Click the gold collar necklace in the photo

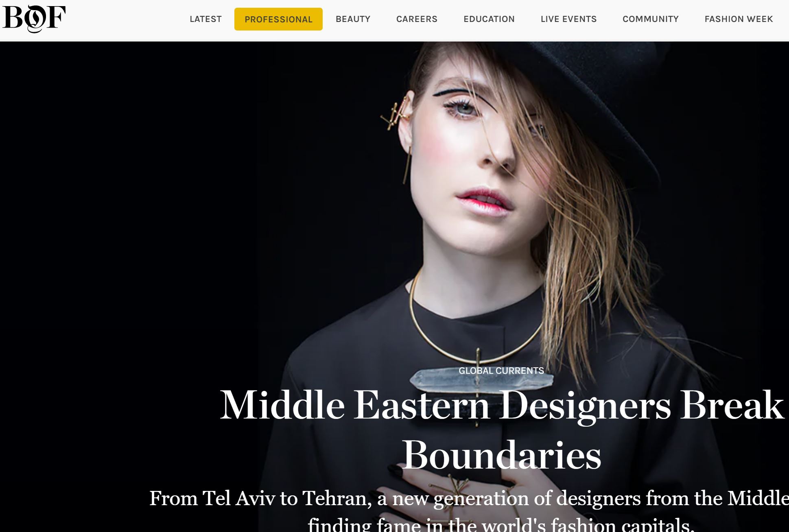click(476, 321)
